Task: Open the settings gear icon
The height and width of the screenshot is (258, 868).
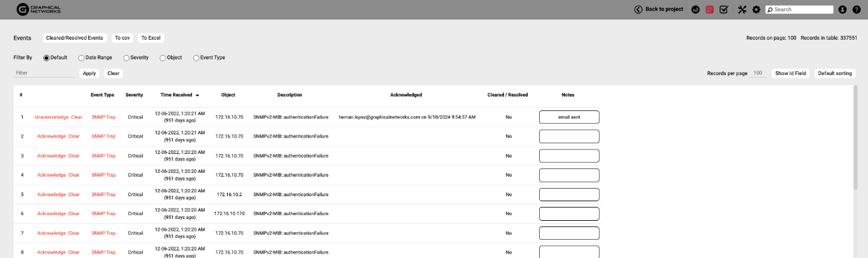Action: [756, 10]
